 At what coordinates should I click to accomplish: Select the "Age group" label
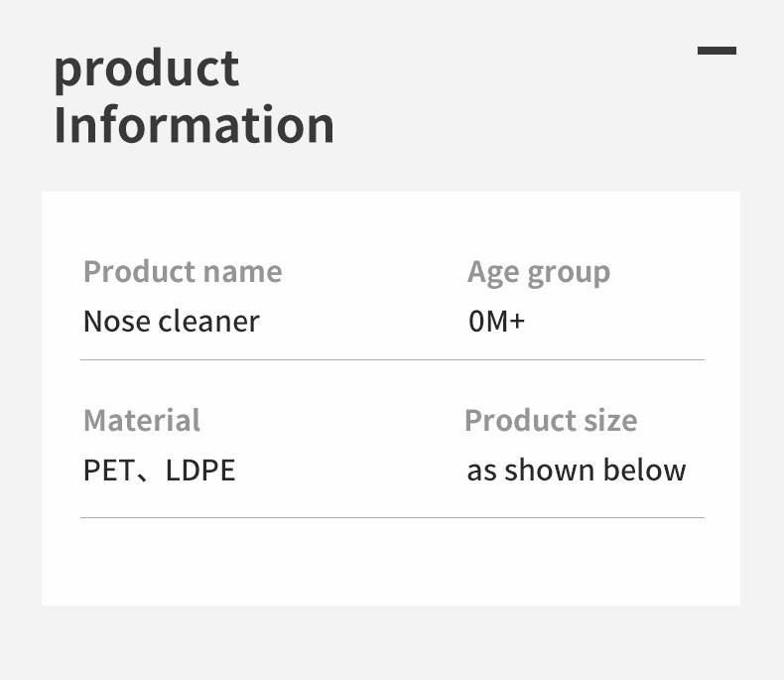pos(539,272)
